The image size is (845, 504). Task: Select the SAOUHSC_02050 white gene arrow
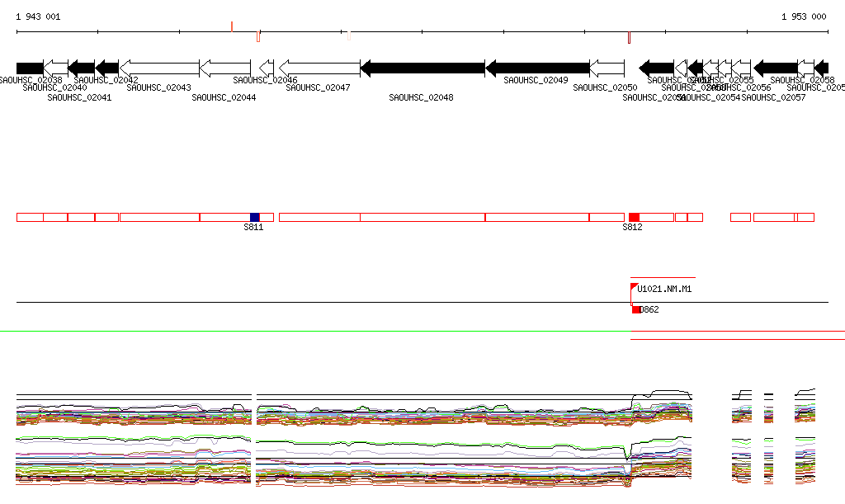(607, 68)
